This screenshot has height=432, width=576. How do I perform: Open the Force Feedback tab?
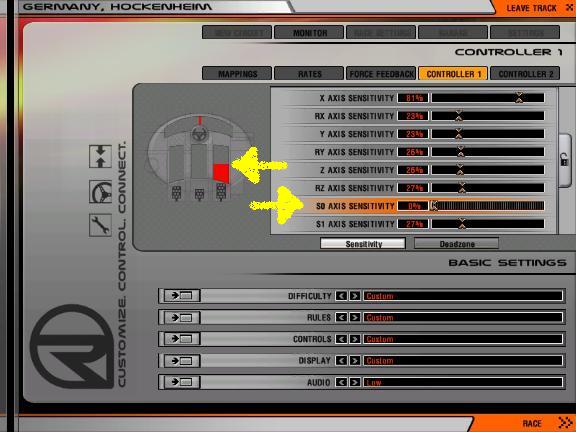tap(381, 73)
